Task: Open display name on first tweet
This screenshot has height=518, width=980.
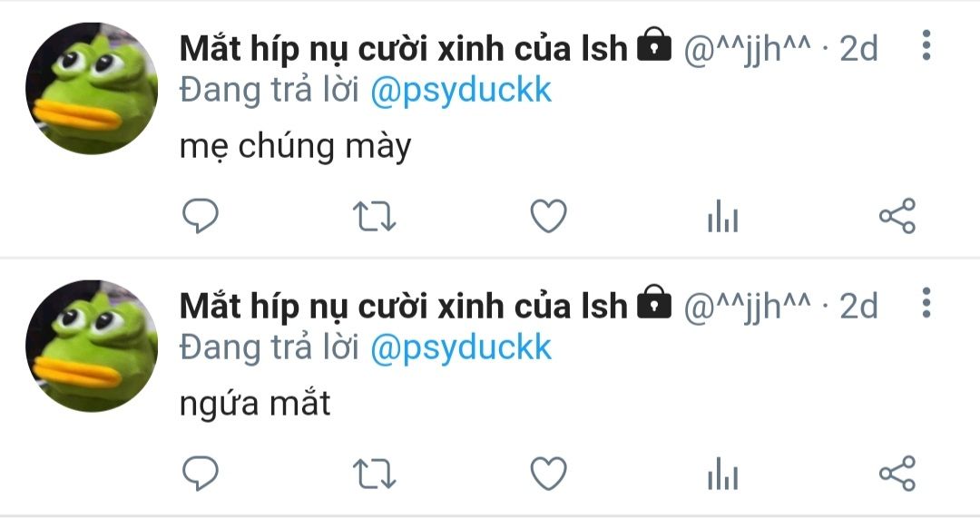Action: click(403, 48)
